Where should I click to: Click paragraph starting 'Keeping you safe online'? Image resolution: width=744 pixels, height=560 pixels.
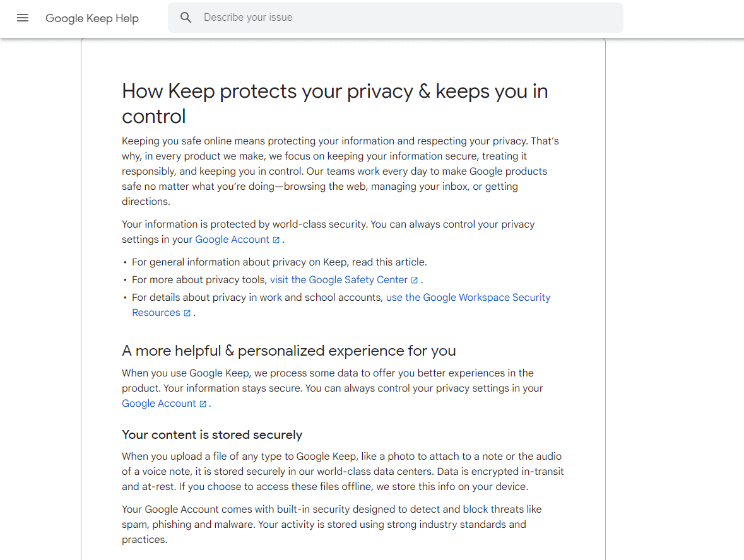point(340,171)
